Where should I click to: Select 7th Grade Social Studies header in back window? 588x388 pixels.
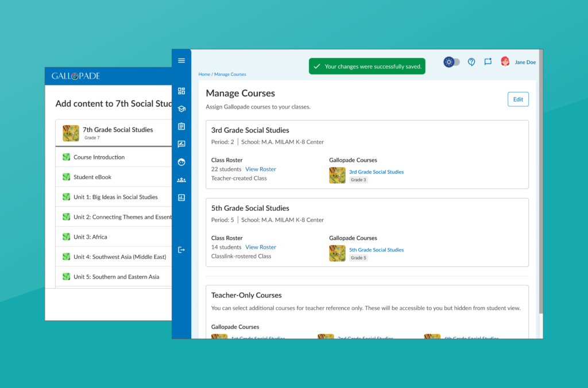(x=114, y=133)
